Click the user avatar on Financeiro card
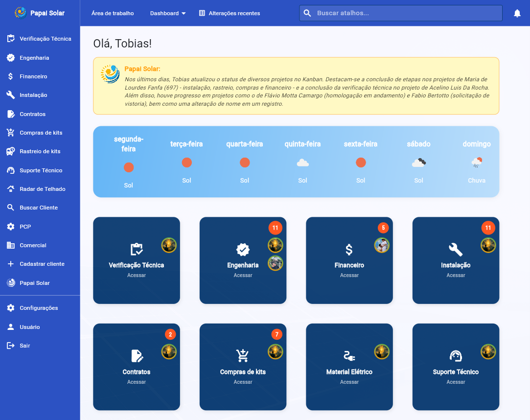The width and height of the screenshot is (530, 420). tap(382, 245)
